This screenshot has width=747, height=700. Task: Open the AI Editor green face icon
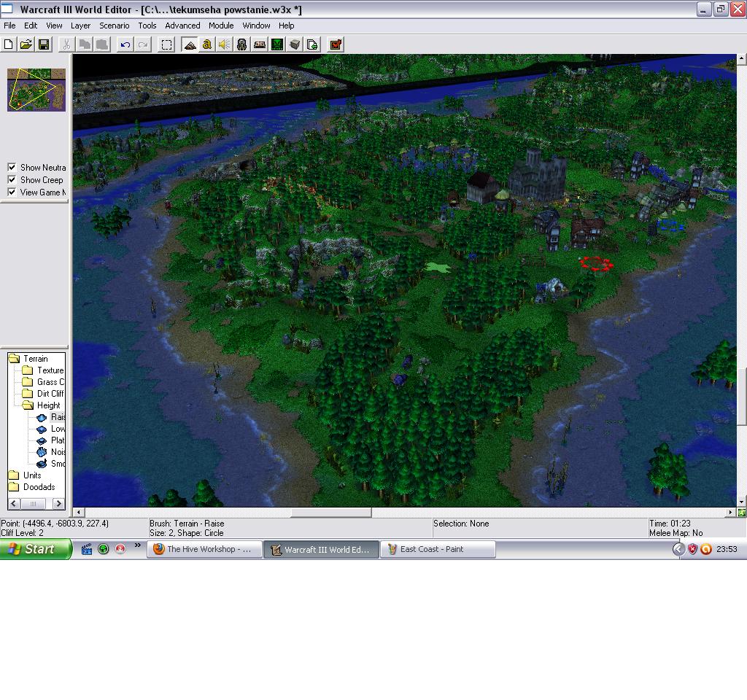click(x=277, y=44)
